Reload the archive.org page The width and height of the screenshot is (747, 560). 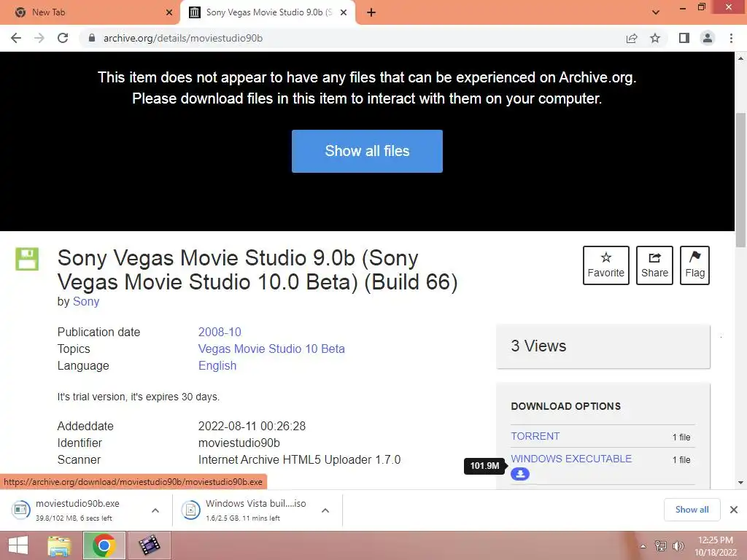pos(63,38)
